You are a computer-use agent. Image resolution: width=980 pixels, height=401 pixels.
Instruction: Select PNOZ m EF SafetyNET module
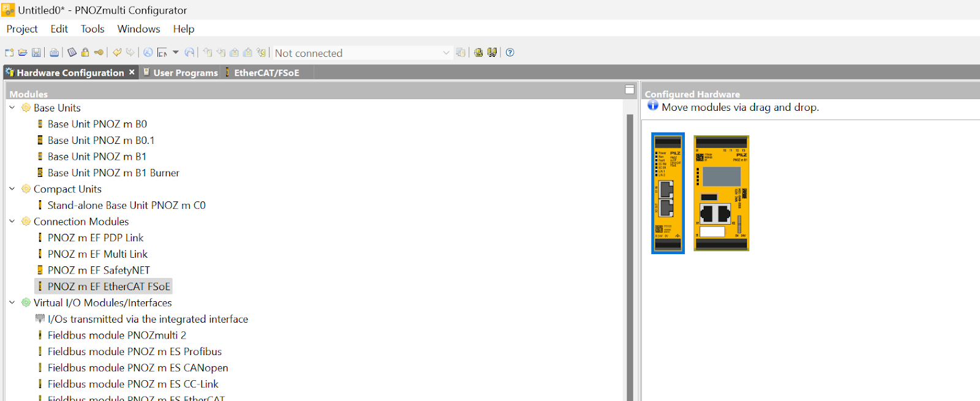point(99,270)
